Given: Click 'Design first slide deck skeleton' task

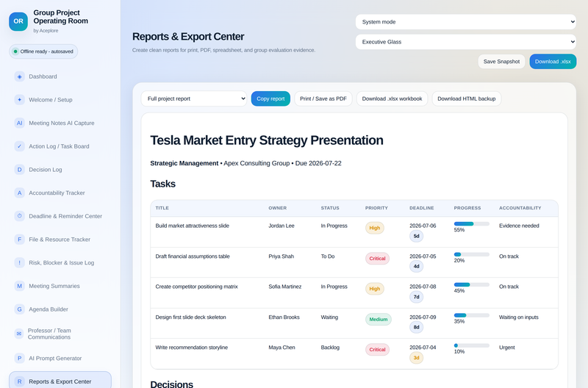Looking at the screenshot, I should tap(190, 317).
